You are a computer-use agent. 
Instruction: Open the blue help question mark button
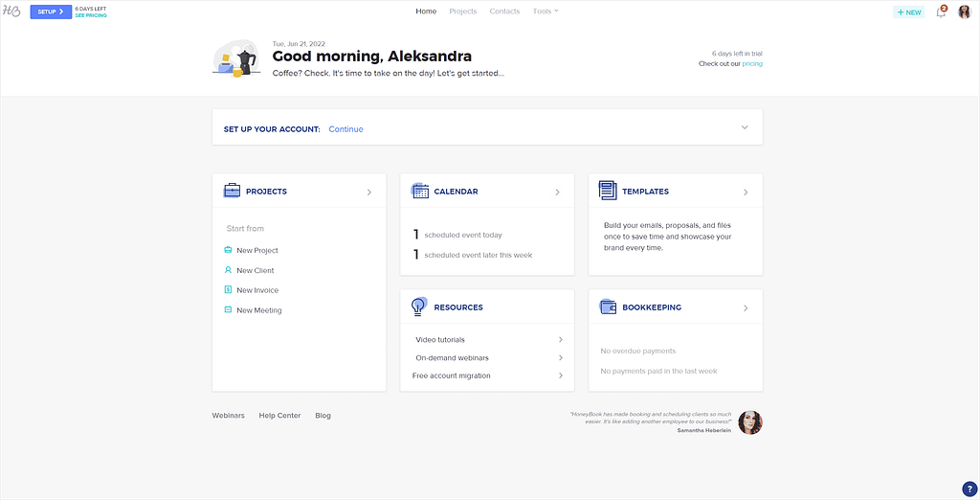[969, 489]
